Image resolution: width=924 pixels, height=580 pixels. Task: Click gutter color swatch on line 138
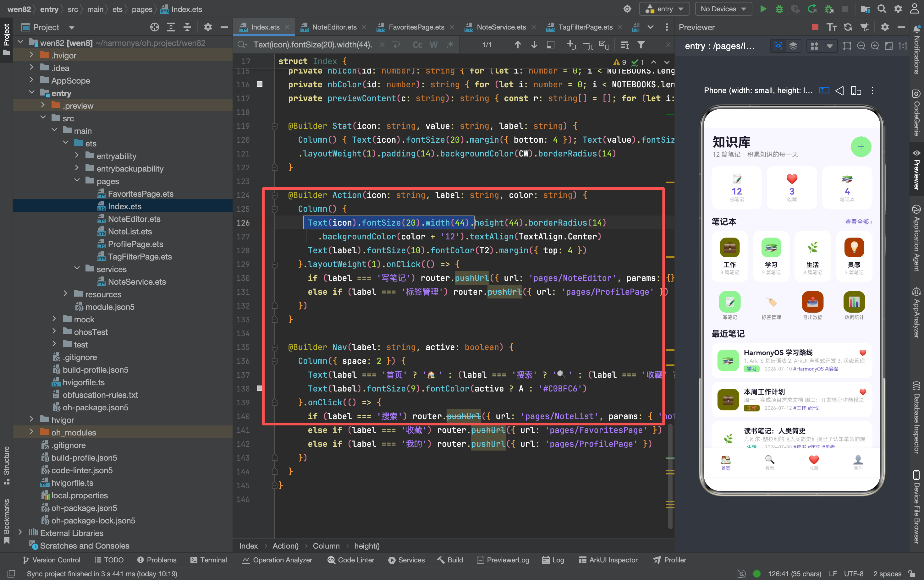(x=260, y=388)
